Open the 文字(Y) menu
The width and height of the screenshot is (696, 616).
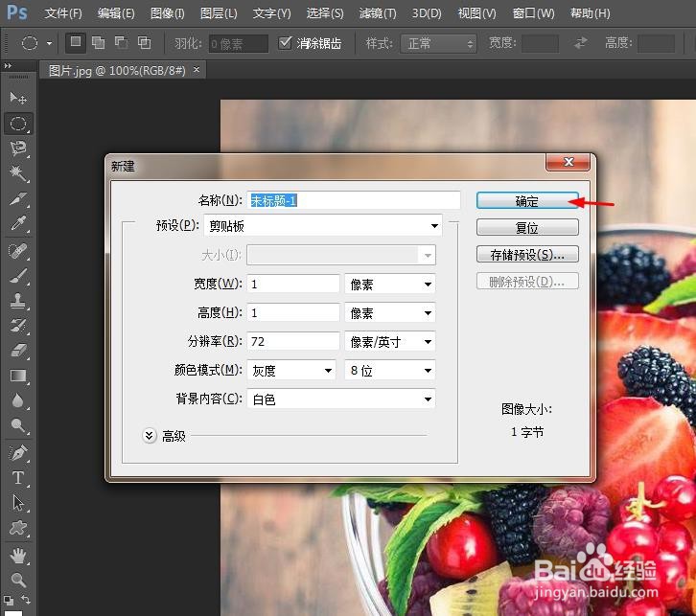click(x=271, y=13)
